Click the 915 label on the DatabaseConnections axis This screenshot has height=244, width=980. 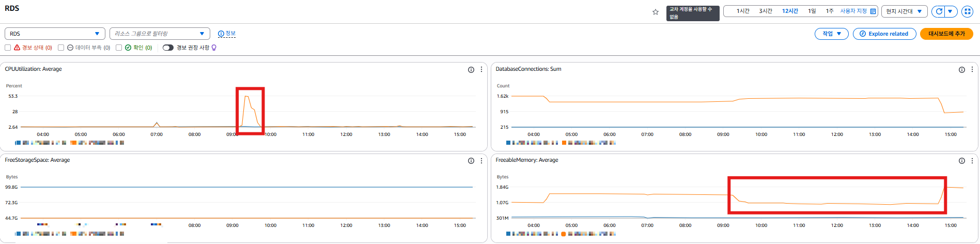click(504, 112)
